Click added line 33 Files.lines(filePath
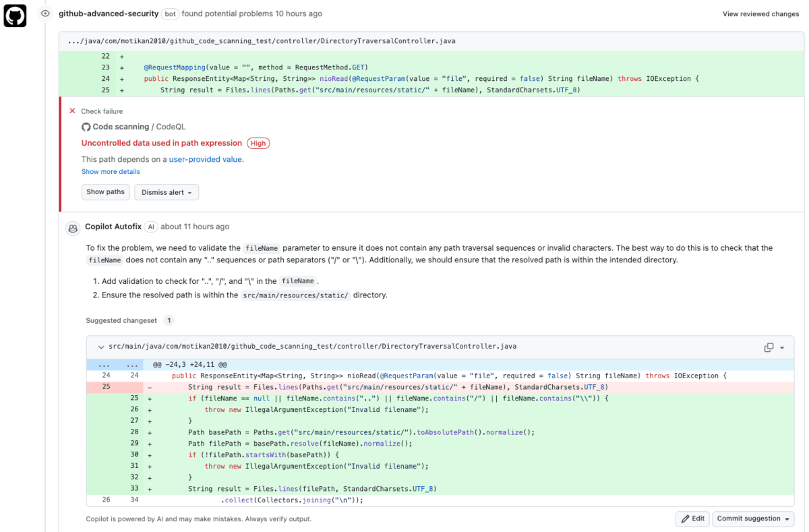 440,488
